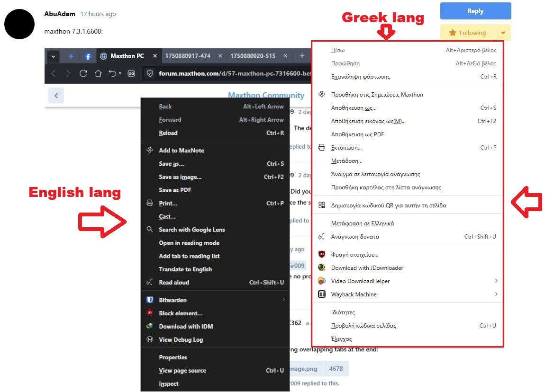
Task: Choose Forward in English menu
Action: click(x=215, y=120)
